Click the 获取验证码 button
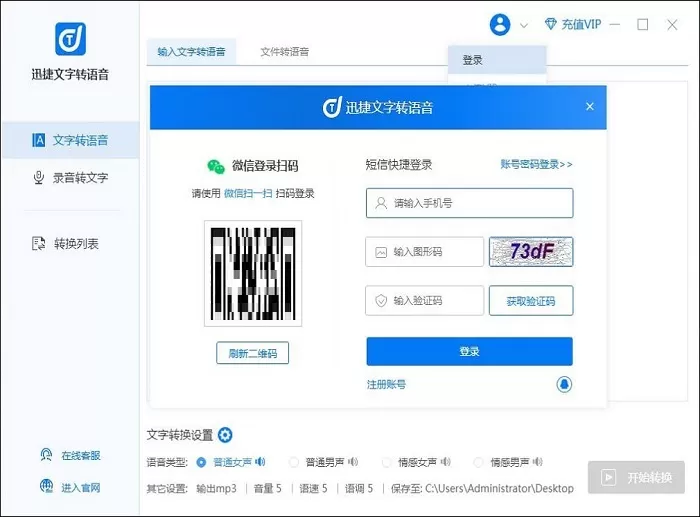The width and height of the screenshot is (700, 517). pyautogui.click(x=531, y=301)
